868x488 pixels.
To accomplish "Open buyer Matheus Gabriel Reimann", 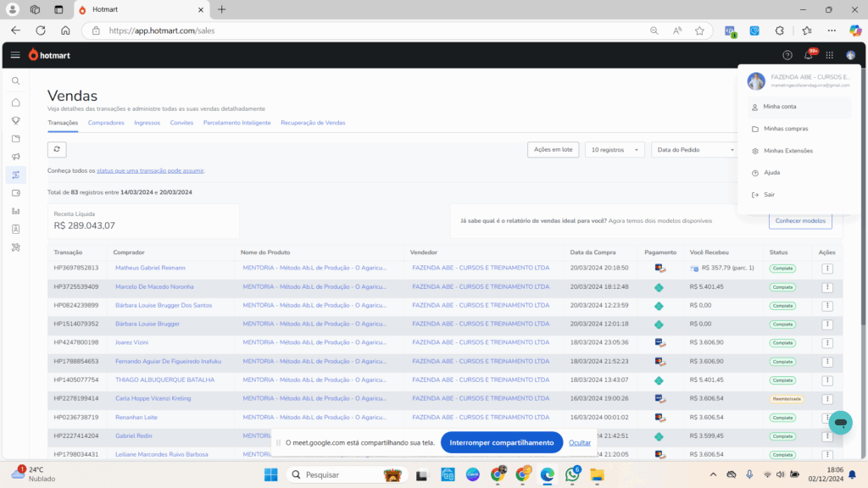I will tap(150, 268).
